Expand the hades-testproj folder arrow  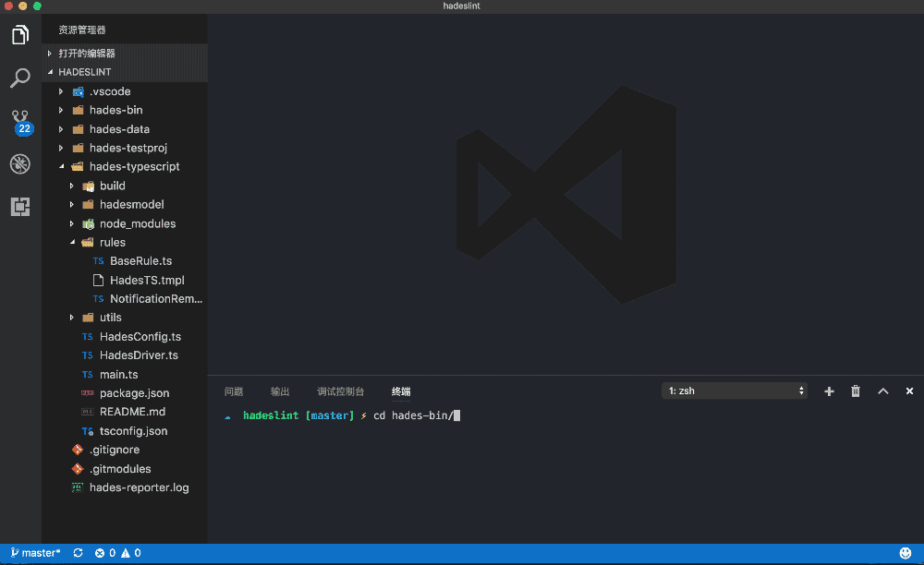coord(61,148)
